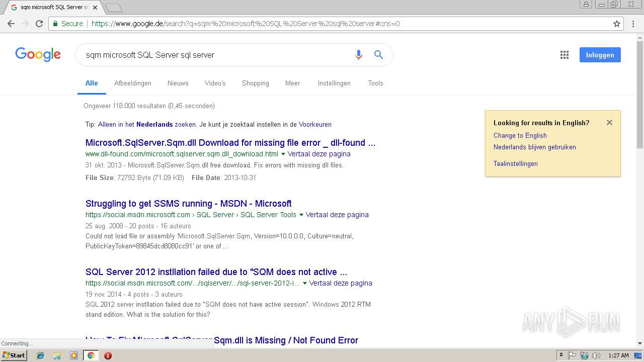Click the red stop icon in taskbar
This screenshot has height=362, width=644.
(x=108, y=355)
